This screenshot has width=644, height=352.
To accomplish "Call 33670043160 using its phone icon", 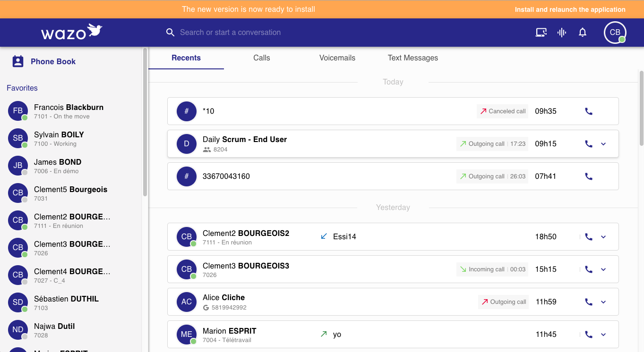I will pos(589,176).
